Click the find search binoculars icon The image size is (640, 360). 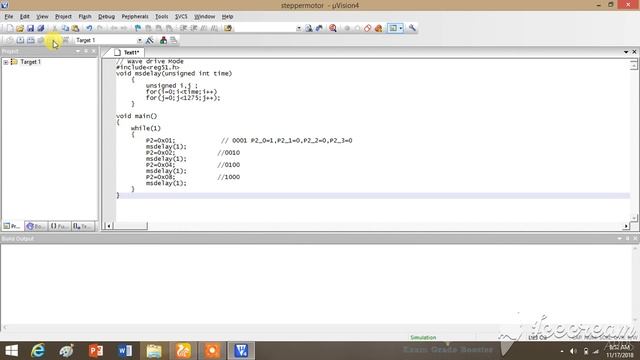click(309, 28)
